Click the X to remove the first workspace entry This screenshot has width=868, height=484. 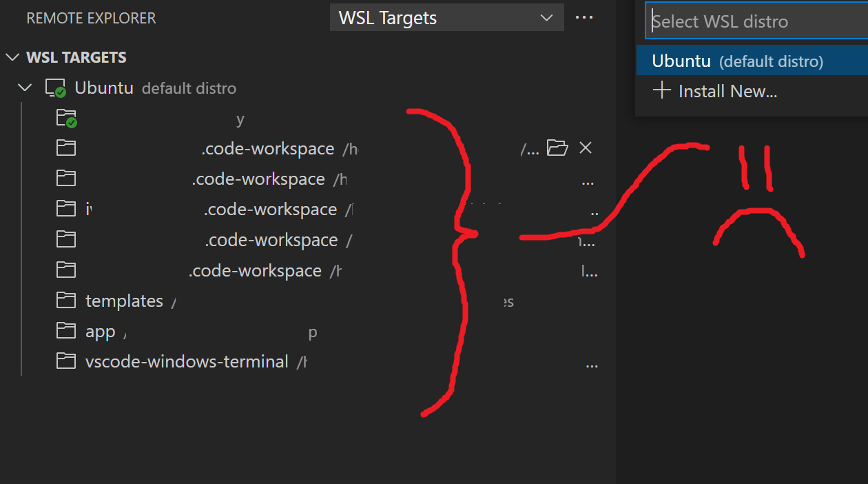point(586,147)
